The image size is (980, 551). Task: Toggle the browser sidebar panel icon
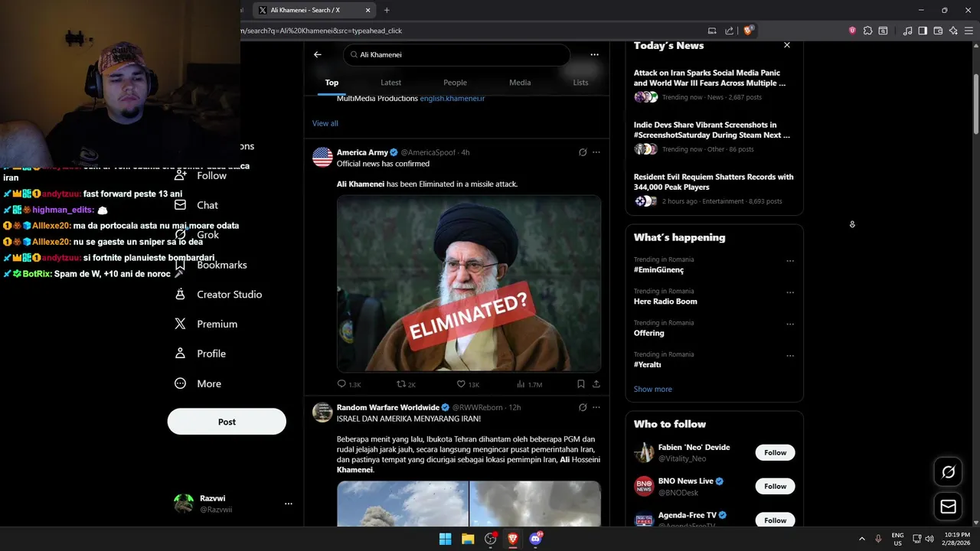pos(923,31)
